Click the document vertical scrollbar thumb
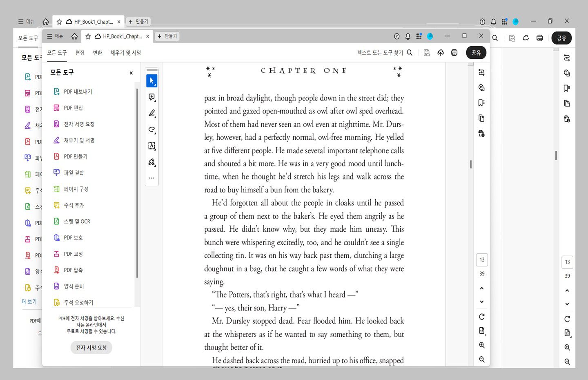The height and width of the screenshot is (380, 588). pyautogui.click(x=471, y=164)
